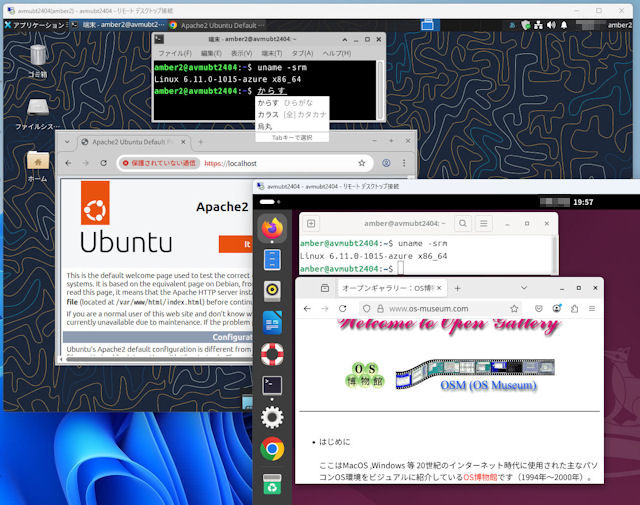Open a new tab in Chrome
Screen dimensions: 640x505
[200, 142]
